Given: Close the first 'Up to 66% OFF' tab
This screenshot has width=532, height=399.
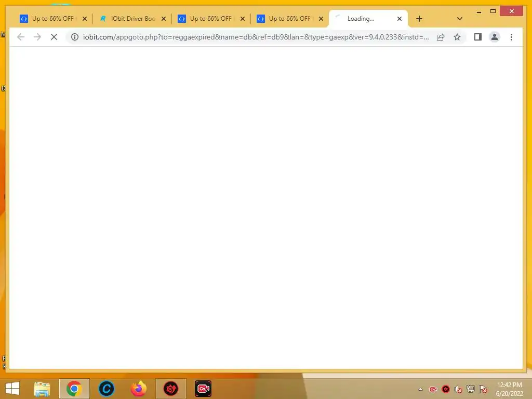Looking at the screenshot, I should 85,19.
